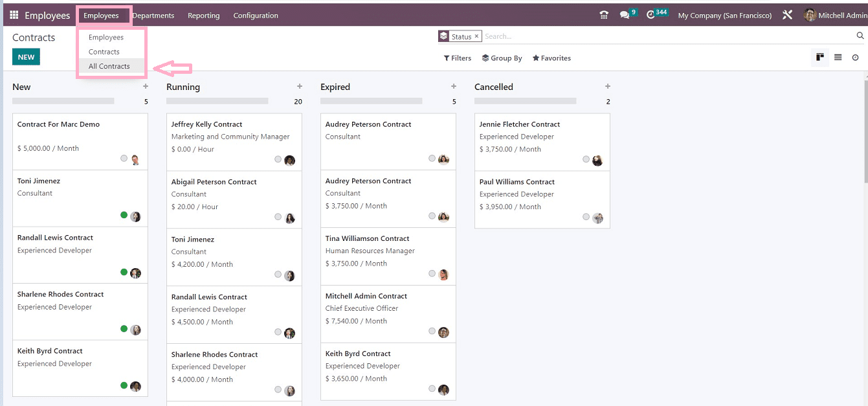868x406 pixels.
Task: Toggle state dot on Jennie Fletcher Contract
Action: click(586, 159)
